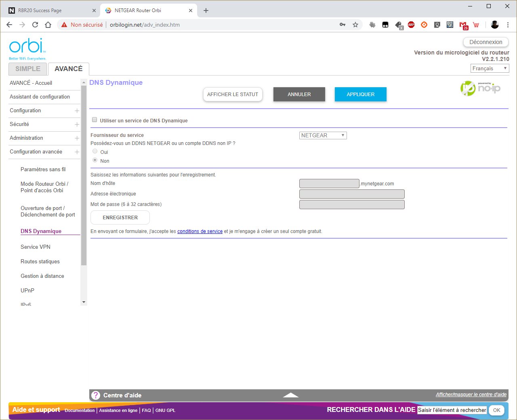
Task: Click the black square extension with two white dots
Action: point(385,25)
